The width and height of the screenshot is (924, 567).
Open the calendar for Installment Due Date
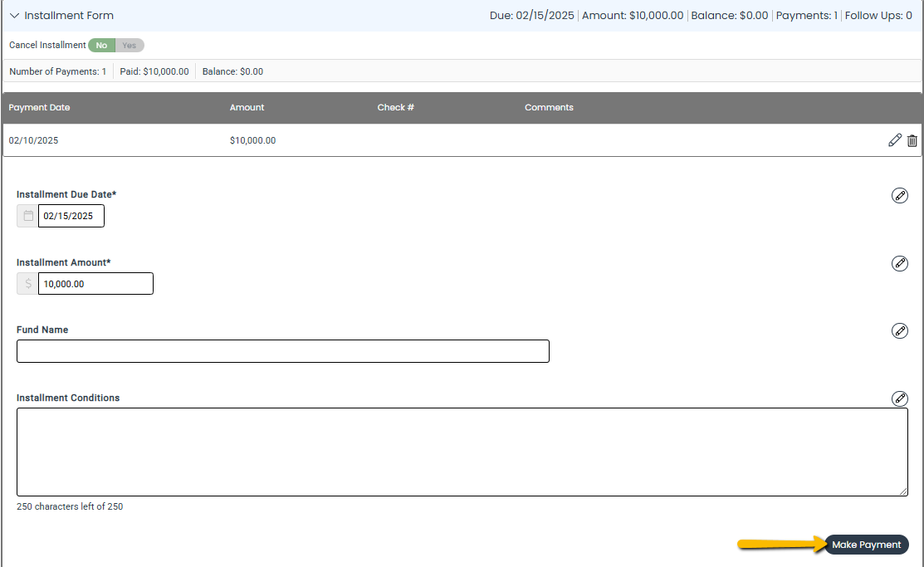pos(27,216)
